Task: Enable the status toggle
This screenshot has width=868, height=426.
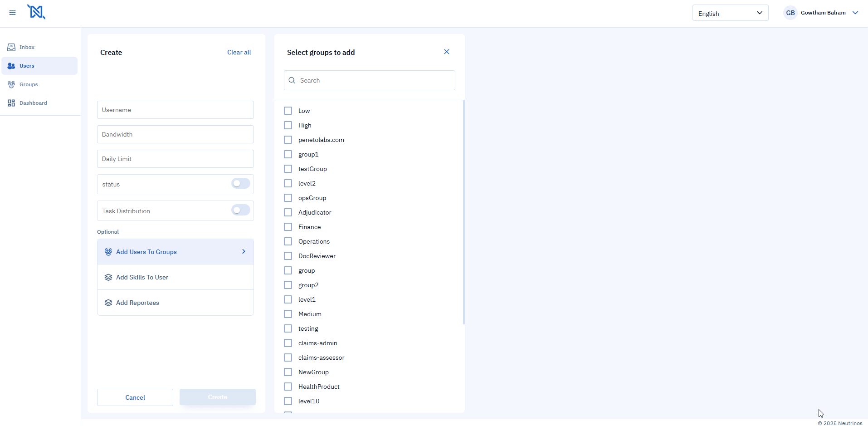Action: 240,183
